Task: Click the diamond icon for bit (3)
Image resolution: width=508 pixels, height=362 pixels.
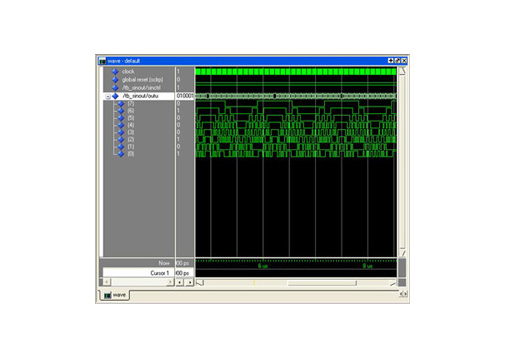Action: [x=121, y=132]
